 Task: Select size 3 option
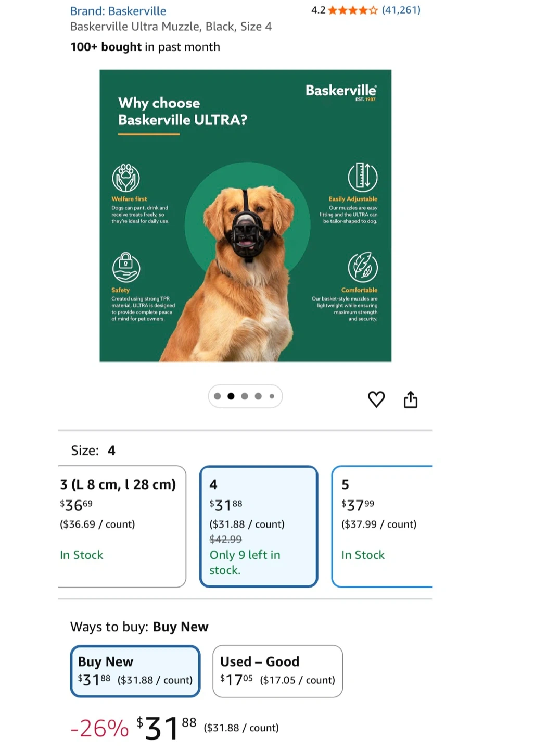coord(122,527)
